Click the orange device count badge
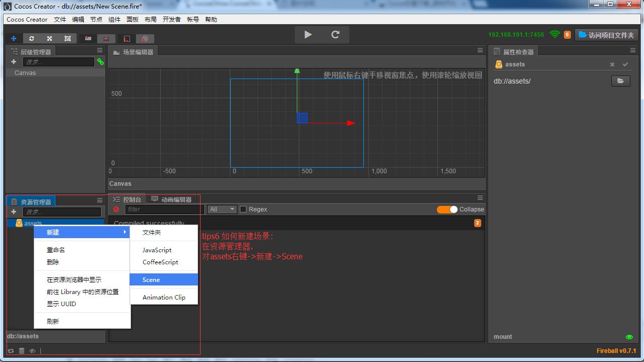The width and height of the screenshot is (644, 362). click(x=567, y=35)
